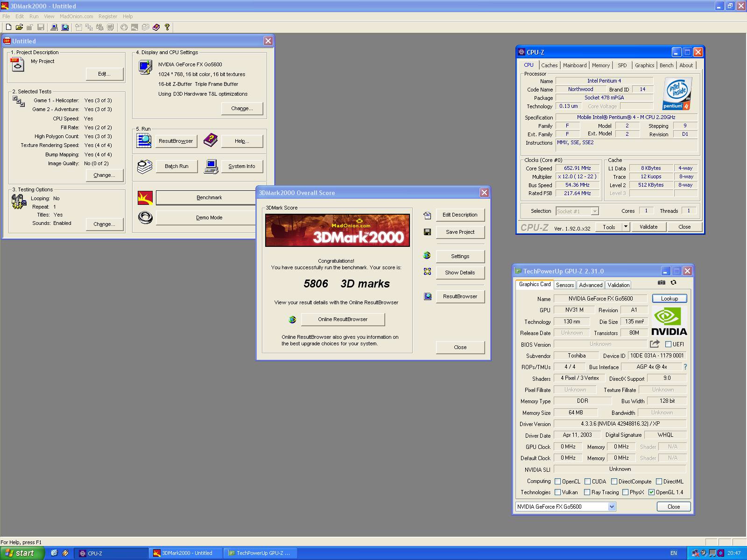Switch to the Mainboard tab in CPU-Z
The image size is (747, 560).
point(575,65)
